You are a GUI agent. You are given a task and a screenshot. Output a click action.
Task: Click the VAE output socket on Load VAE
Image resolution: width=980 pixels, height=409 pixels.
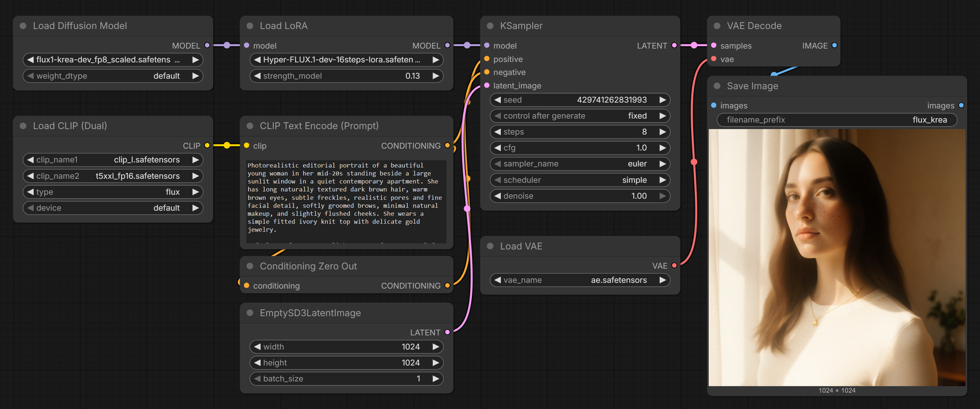coord(674,265)
